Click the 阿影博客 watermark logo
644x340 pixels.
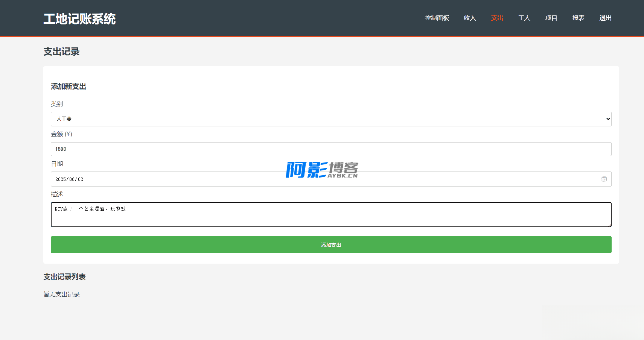point(322,170)
